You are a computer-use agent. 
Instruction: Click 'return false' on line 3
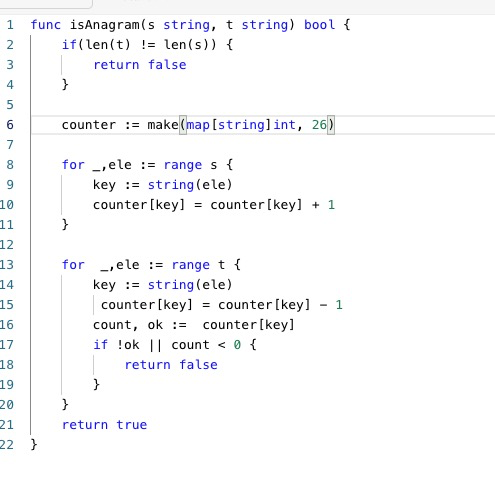coord(140,65)
